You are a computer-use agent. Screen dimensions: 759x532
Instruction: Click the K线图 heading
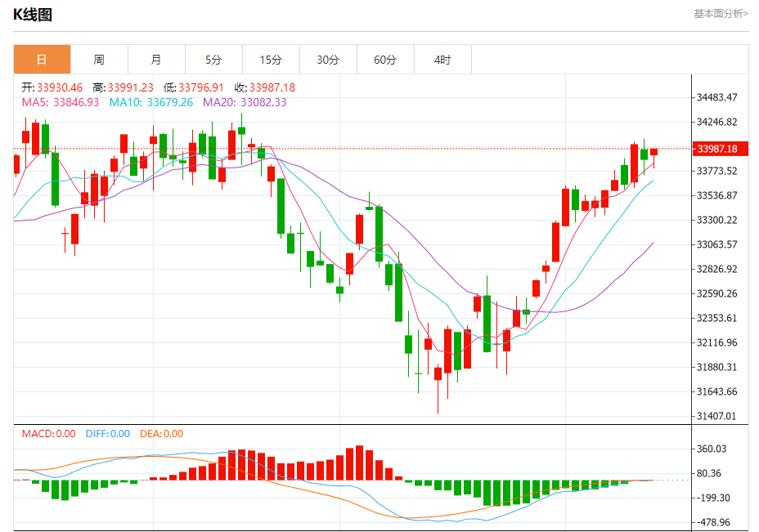click(x=33, y=14)
